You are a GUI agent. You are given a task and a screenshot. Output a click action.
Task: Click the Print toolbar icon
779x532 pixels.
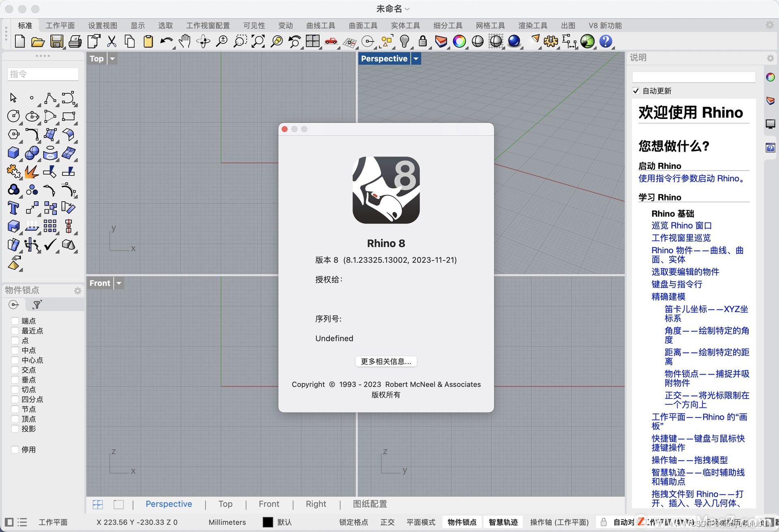tap(75, 41)
